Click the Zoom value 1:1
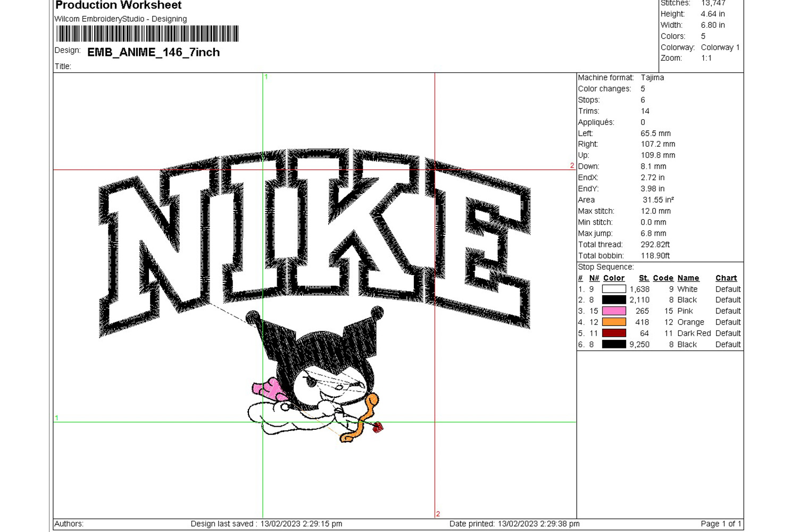799x532 pixels. 706,58
